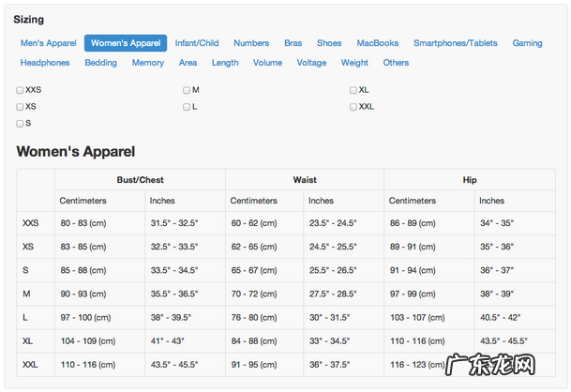The width and height of the screenshot is (571, 392).
Task: Open the Headphones tab
Action: point(45,63)
